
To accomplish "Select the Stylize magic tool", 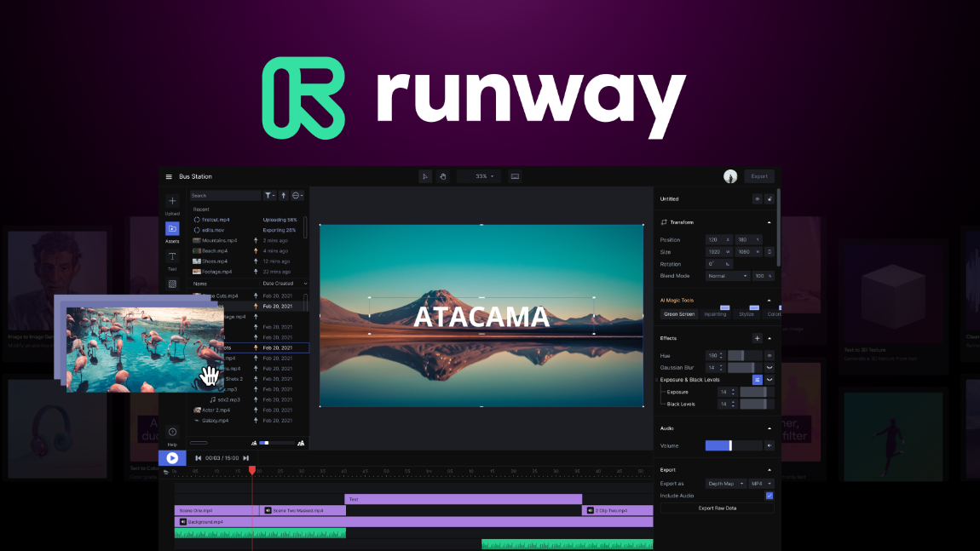I will point(747,314).
